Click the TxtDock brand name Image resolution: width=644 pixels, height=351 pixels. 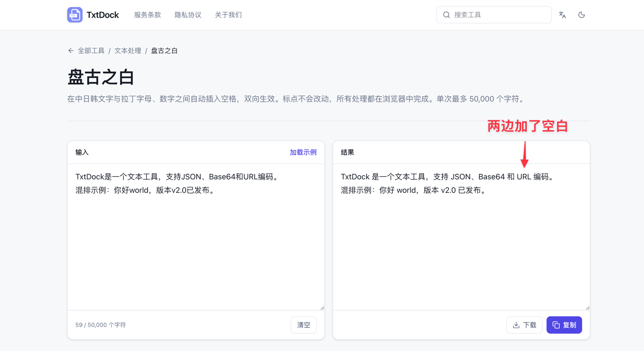pyautogui.click(x=103, y=15)
